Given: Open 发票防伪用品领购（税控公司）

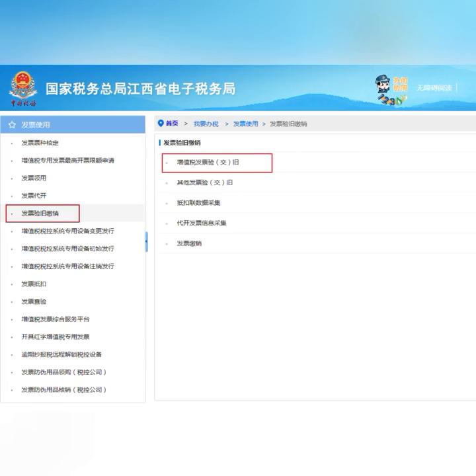Looking at the screenshot, I should [x=63, y=372].
